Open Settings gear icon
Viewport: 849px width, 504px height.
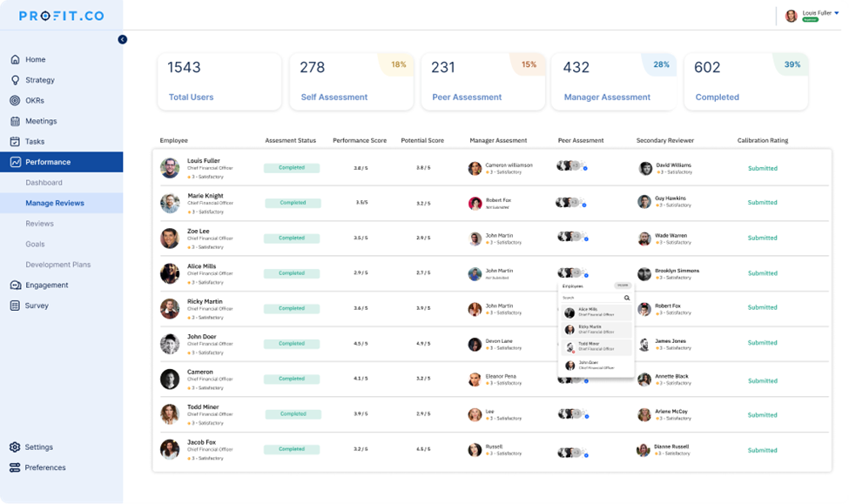[x=15, y=447]
